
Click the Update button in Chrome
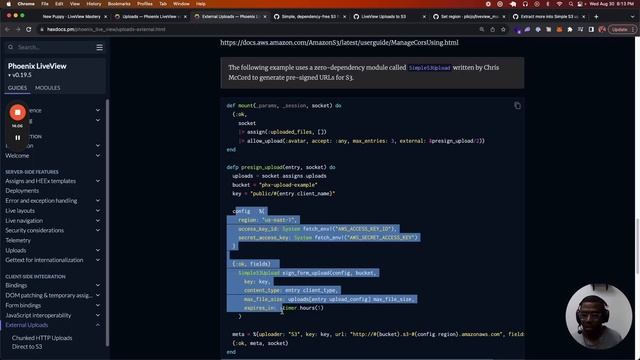coord(622,29)
